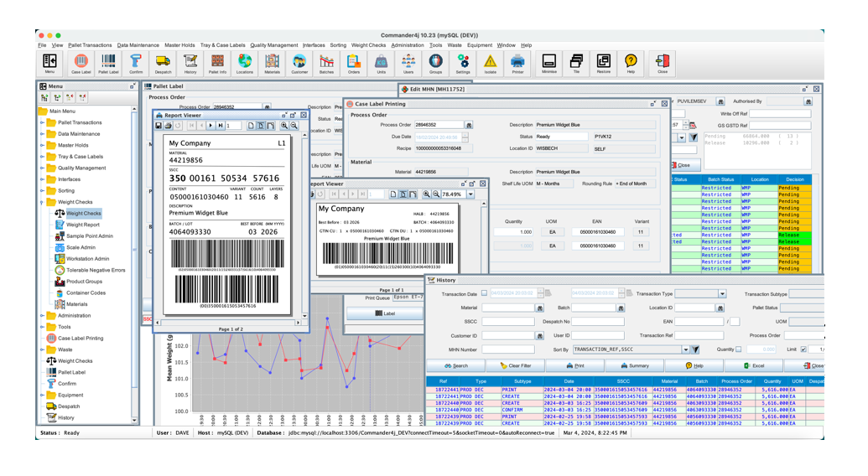Open the Quality Management menu
This screenshot has width=868, height=476.
coord(273,45)
